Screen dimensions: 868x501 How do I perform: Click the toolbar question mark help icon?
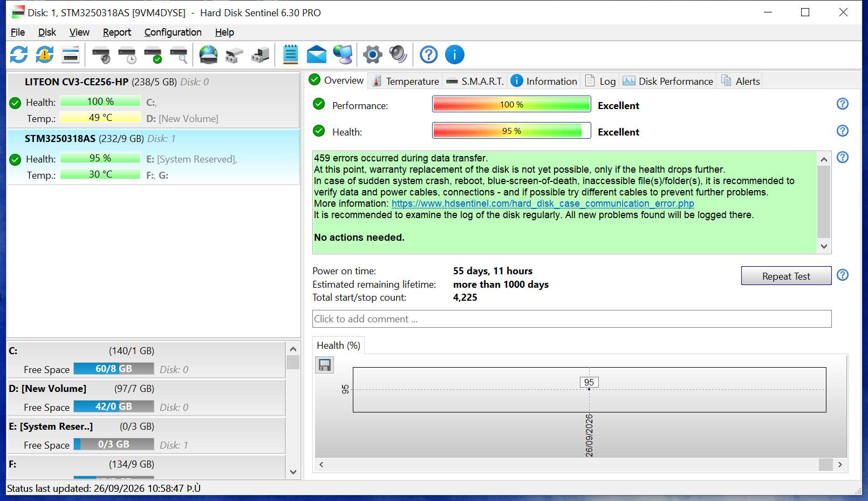[x=429, y=55]
